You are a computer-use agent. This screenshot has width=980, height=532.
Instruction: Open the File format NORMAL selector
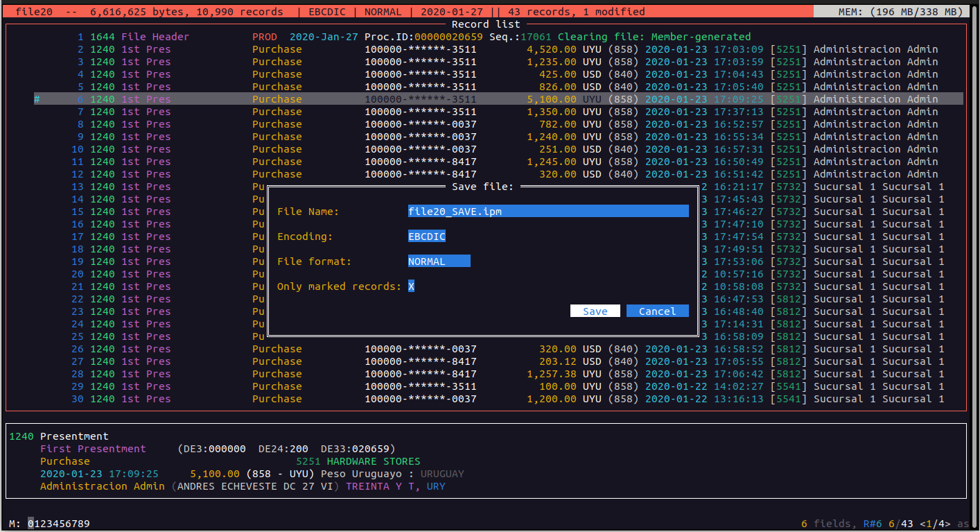pyautogui.click(x=439, y=261)
